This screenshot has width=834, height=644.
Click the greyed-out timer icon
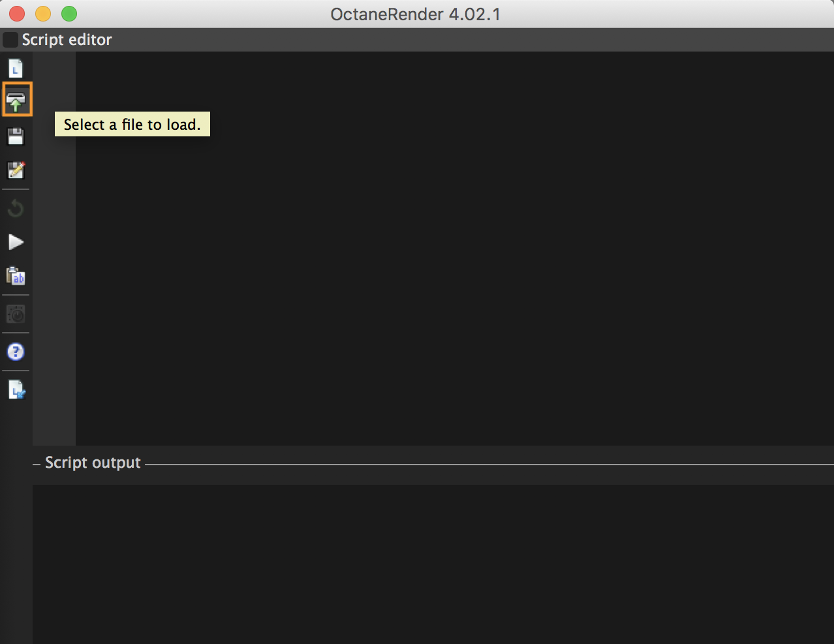[x=16, y=314]
